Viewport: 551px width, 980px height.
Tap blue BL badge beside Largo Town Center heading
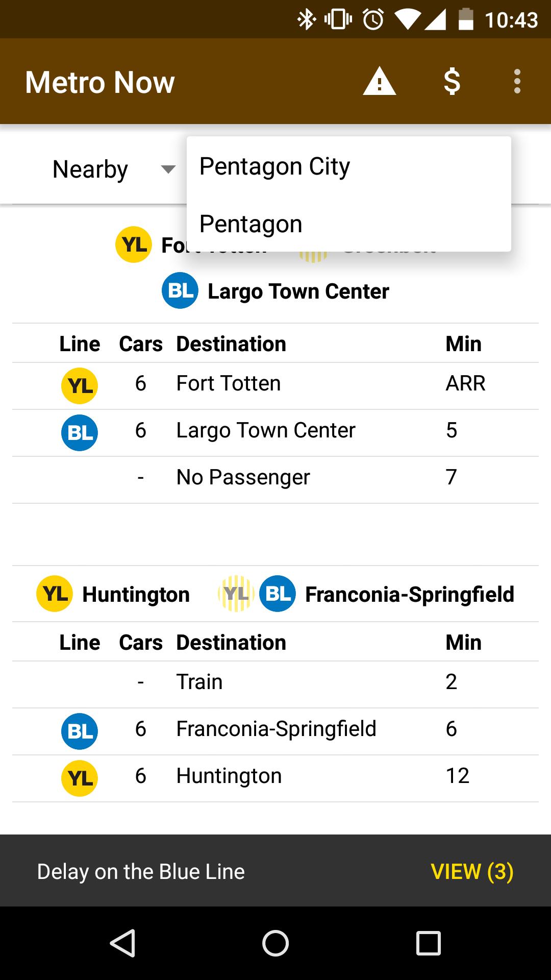[x=180, y=291]
